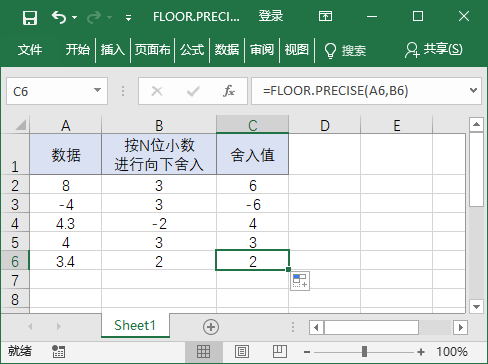Screen dimensions: 488x364
Task: Click cell B4 containing -2
Action: pos(159,223)
